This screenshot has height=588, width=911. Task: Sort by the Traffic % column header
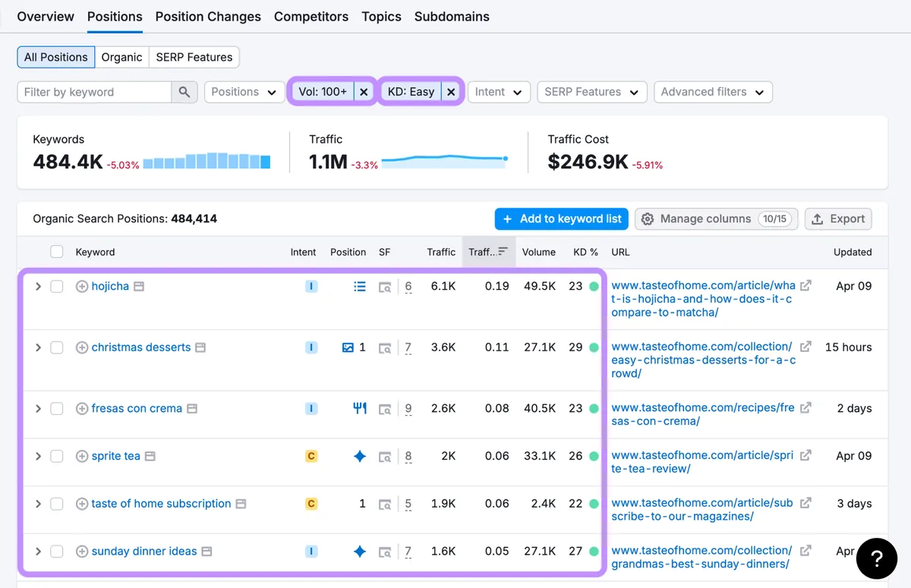click(488, 252)
